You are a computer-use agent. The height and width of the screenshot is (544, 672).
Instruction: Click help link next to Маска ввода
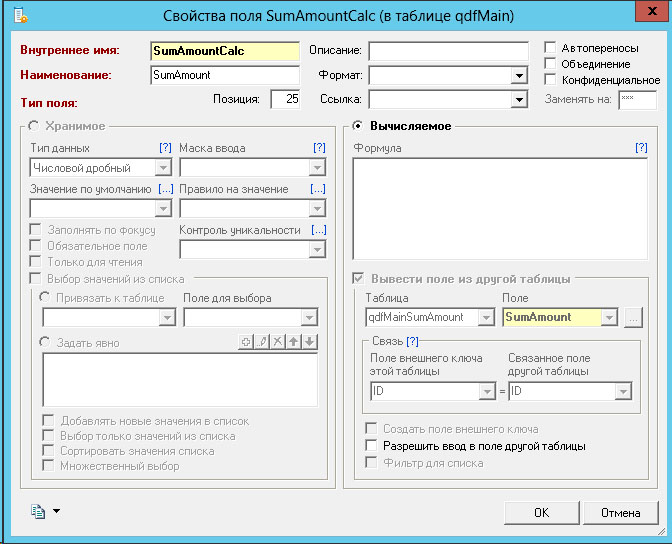coord(319,148)
